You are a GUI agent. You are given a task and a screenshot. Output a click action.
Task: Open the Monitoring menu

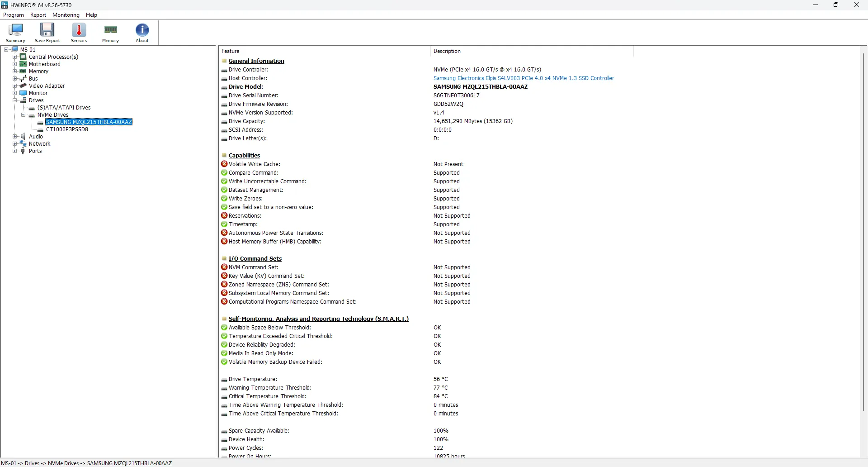(66, 15)
